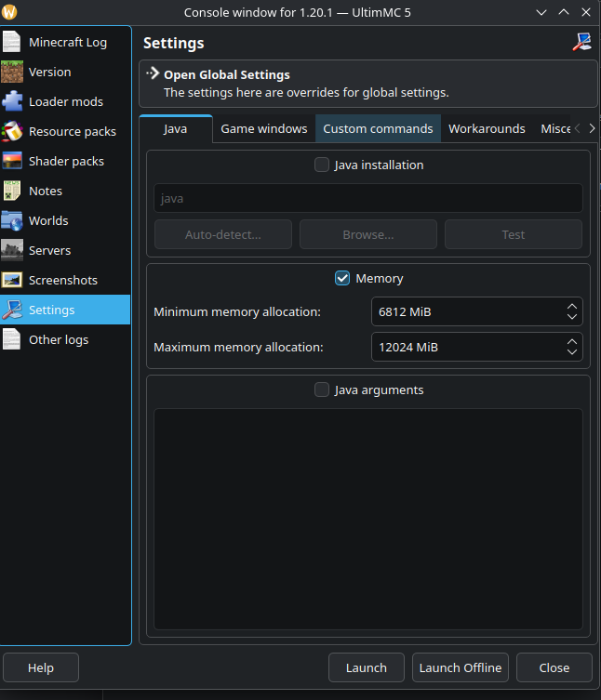Select the Resource packs sidebar label

73,131
